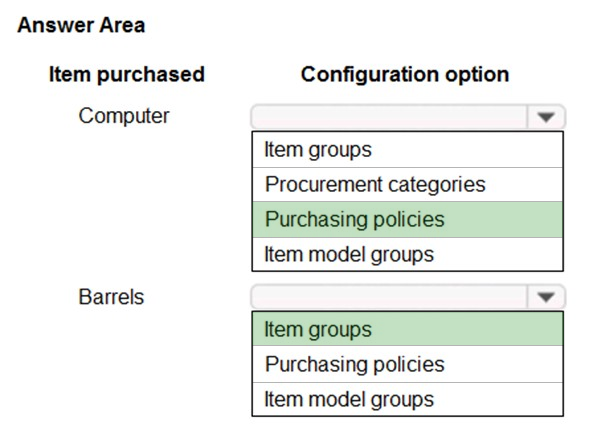Select the only option mentioning Procurement
The height and width of the screenshot is (444, 597).
point(407,185)
